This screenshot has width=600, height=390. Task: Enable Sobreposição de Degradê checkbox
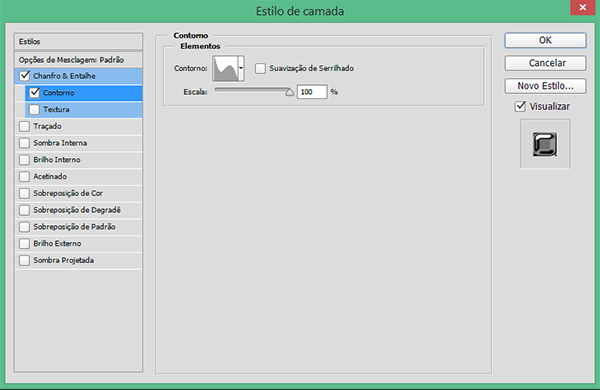[24, 210]
